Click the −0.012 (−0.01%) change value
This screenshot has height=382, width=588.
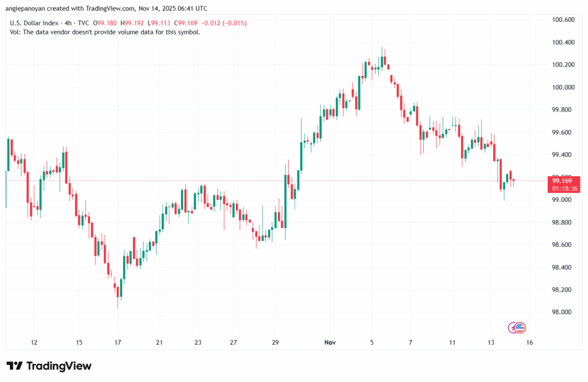(220, 23)
